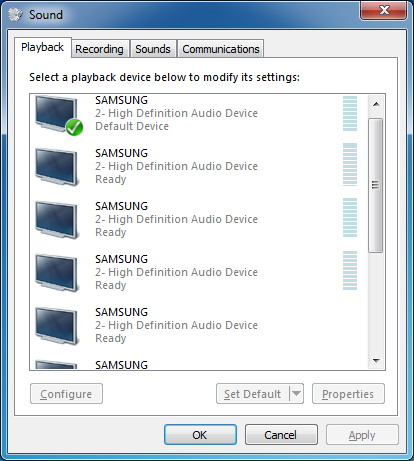414x461 pixels.
Task: Select the SAMSUNG Default Device monitor icon
Action: point(59,115)
